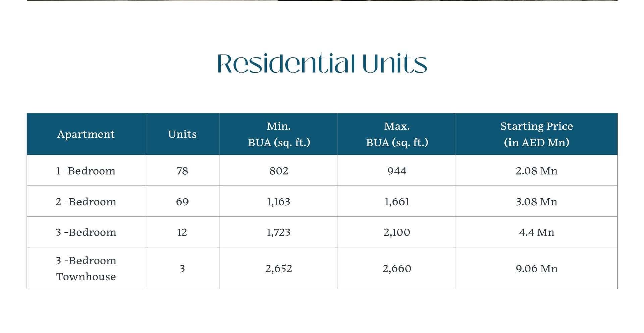
Task: Select the 3.08 Mn starting price
Action: pyautogui.click(x=537, y=202)
